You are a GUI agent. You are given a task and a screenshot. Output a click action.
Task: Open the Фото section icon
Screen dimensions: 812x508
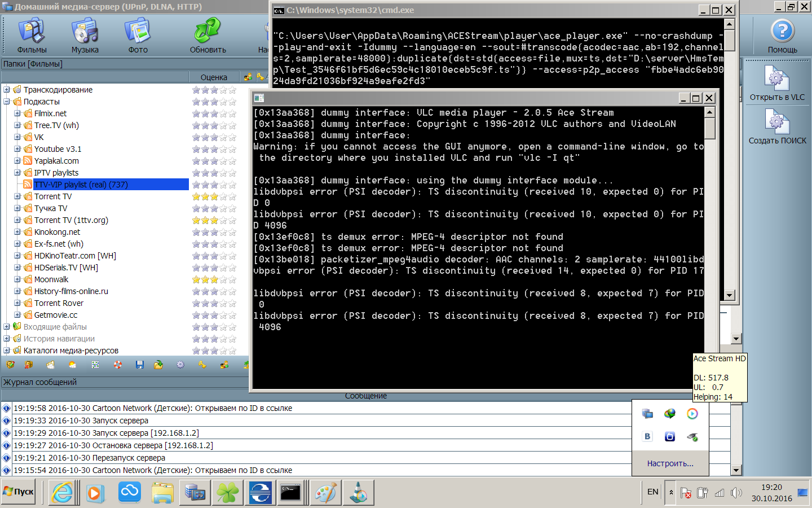(138, 35)
